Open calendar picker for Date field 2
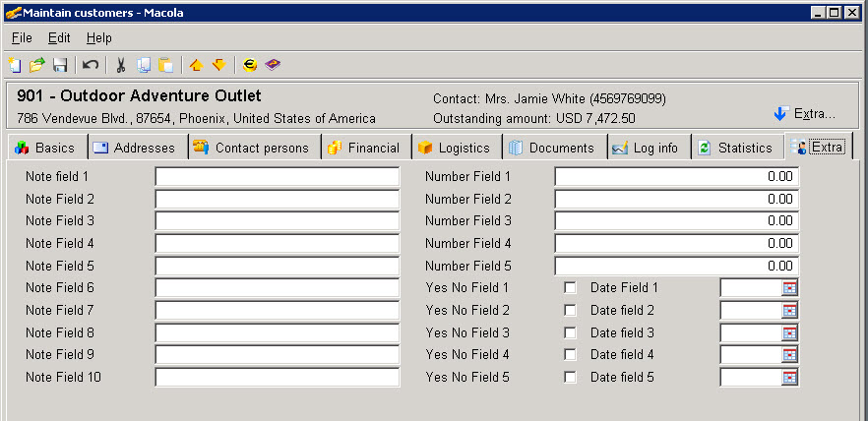Image resolution: width=868 pixels, height=421 pixels. pos(789,311)
